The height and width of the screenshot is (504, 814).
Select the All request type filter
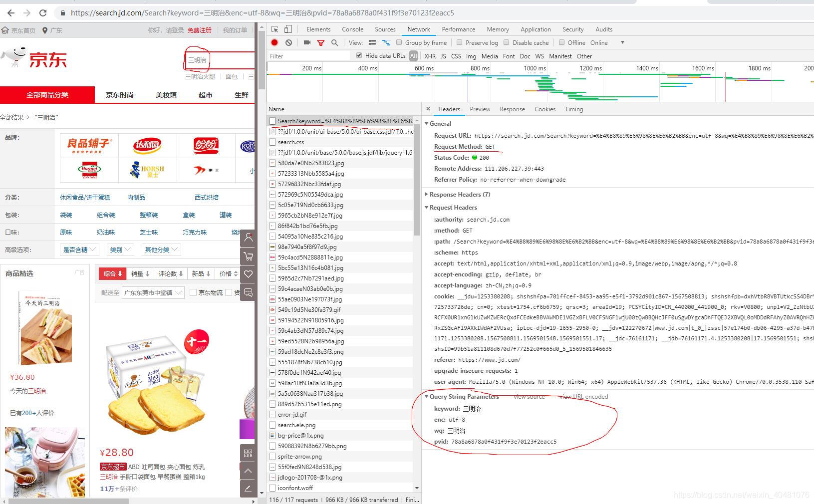tap(413, 56)
